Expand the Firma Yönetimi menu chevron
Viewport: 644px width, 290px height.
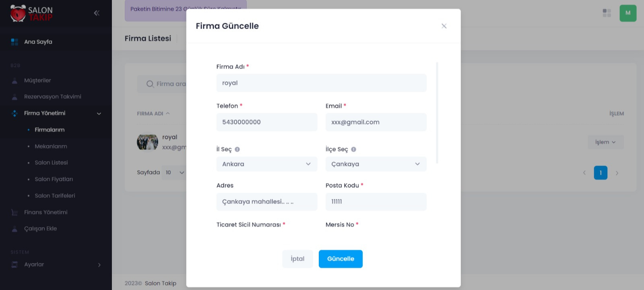pos(99,114)
